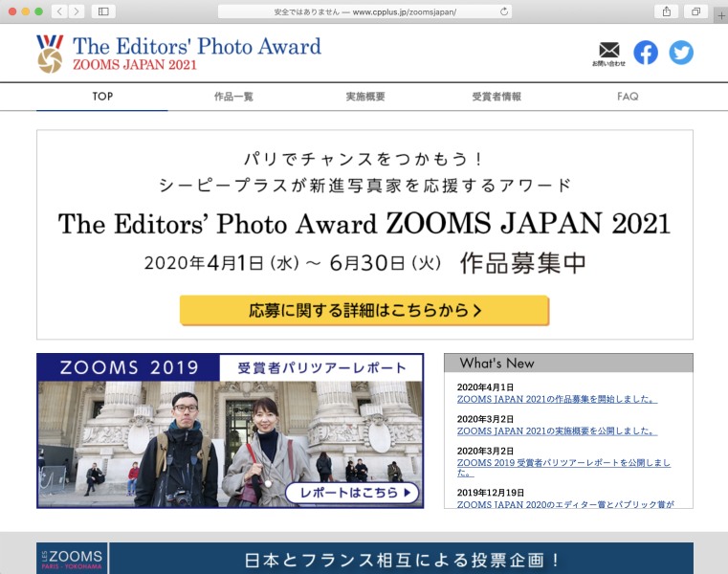728x574 pixels.
Task: Click the パリでチャンスをつかもう！ headline
Action: 364,160
